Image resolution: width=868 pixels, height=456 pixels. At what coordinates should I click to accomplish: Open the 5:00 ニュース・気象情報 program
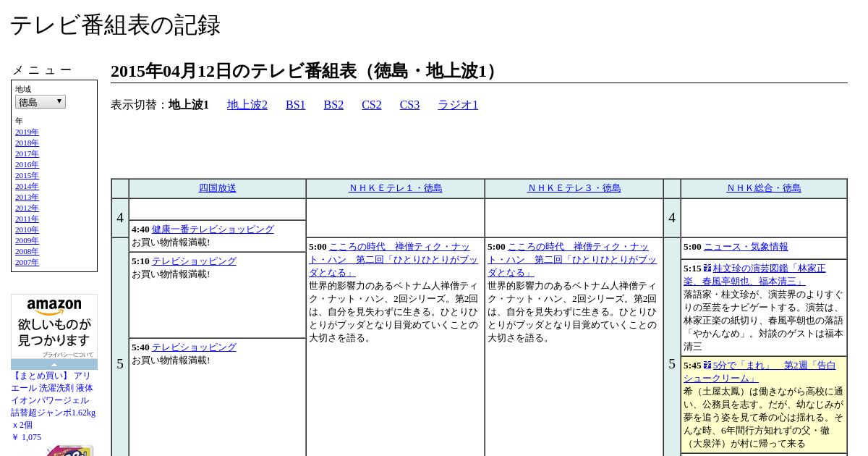tap(746, 247)
